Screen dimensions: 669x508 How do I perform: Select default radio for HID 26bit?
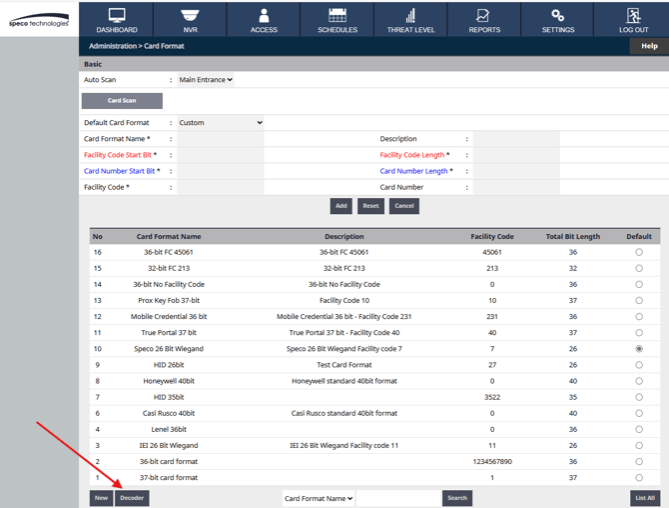[x=639, y=365]
